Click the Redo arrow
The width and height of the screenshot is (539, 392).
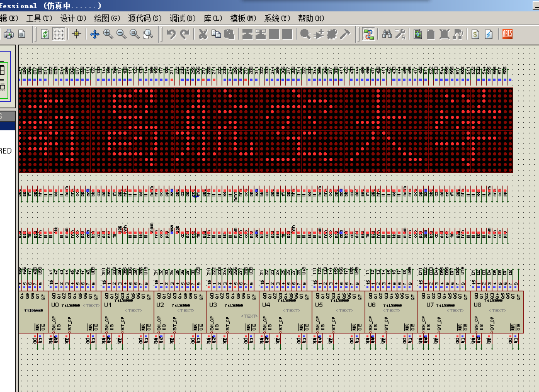[x=185, y=34]
